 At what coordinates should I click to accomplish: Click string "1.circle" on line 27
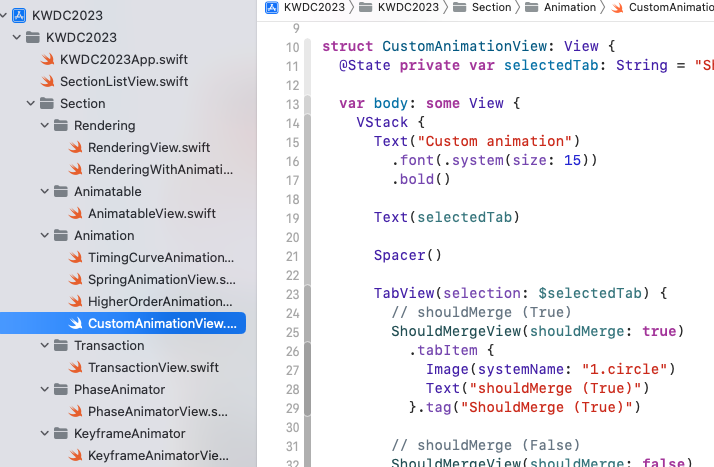pos(624,369)
